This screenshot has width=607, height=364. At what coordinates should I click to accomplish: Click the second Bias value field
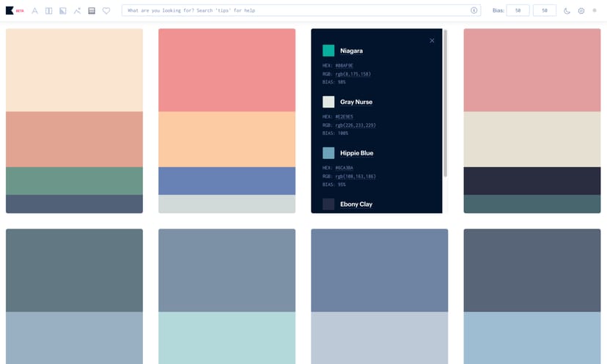point(544,10)
